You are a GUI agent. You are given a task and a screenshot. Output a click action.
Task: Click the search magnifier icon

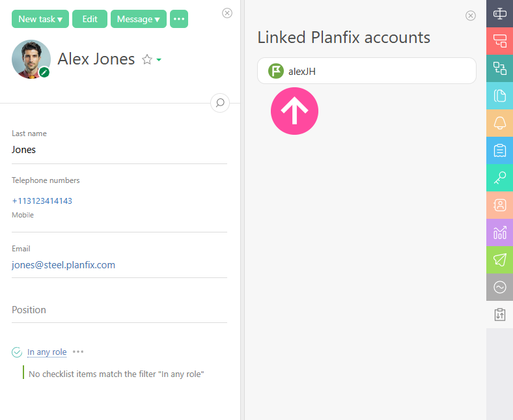point(220,103)
